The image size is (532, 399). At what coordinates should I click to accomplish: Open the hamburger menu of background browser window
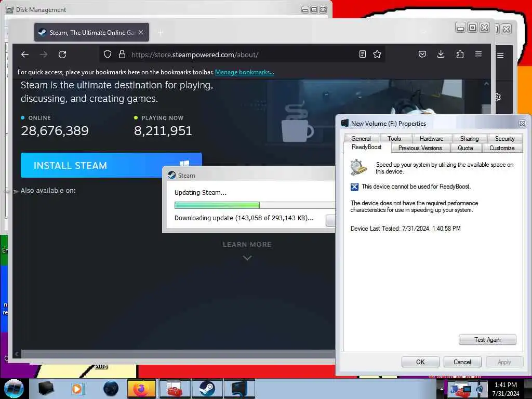tap(500, 55)
